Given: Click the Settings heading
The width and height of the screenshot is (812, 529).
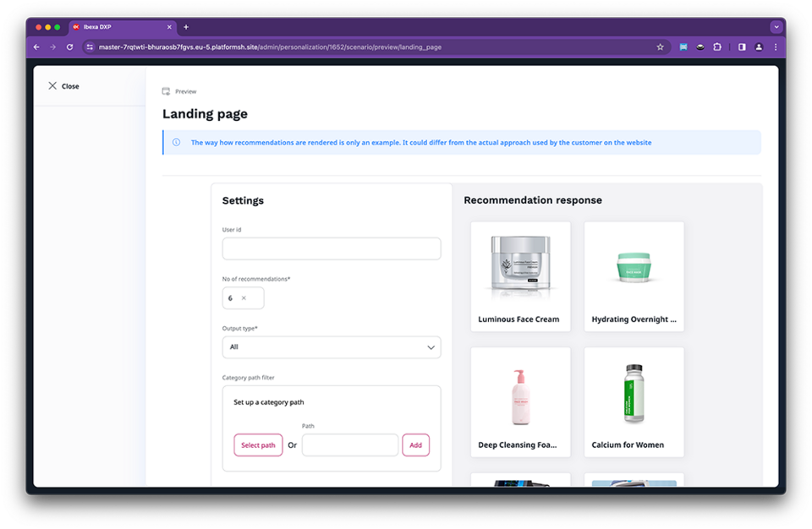Looking at the screenshot, I should point(243,201).
